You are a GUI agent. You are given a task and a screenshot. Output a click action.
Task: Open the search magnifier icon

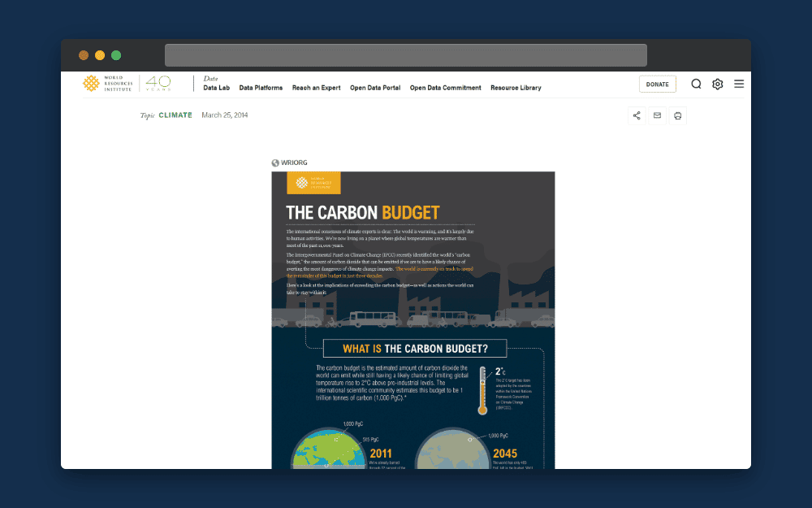click(x=696, y=84)
